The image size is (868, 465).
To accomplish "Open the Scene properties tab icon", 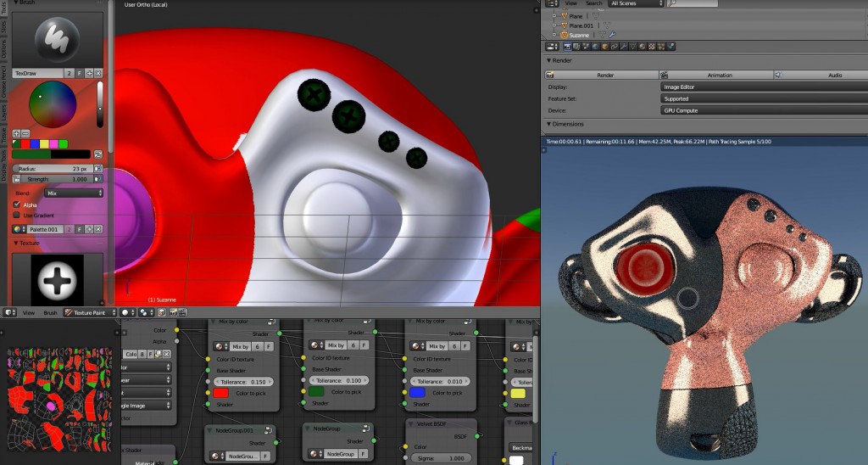I will (586, 47).
